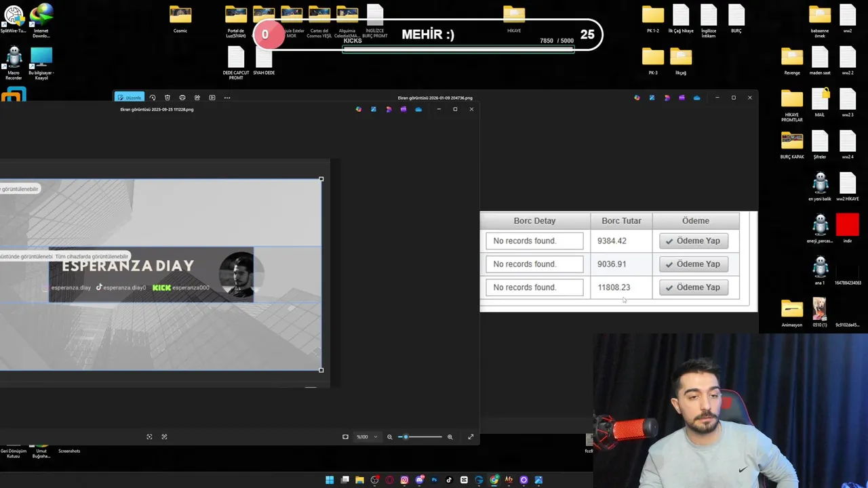Select the SİYAH DEDE file on desktop
Viewport: 868px width, 488px height.
point(264,61)
